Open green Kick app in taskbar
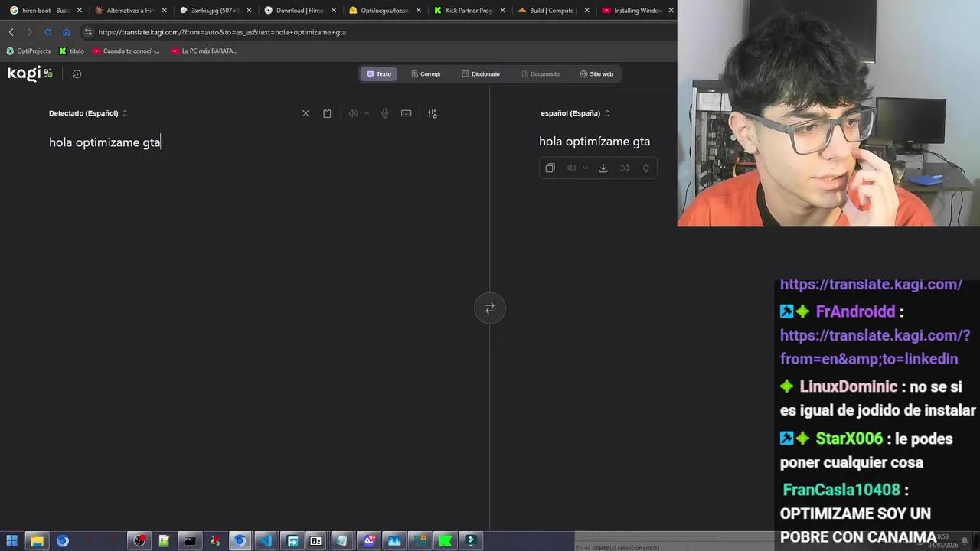Viewport: 980px width, 551px height. [x=445, y=541]
